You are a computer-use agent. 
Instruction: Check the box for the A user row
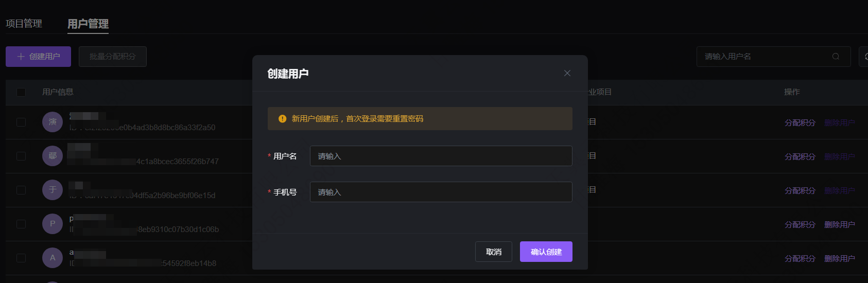[21, 258]
